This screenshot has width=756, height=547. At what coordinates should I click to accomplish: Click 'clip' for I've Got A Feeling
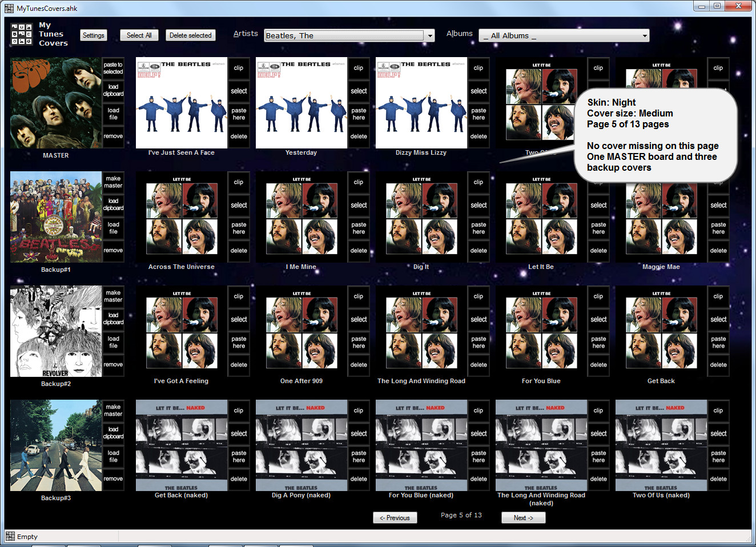tap(239, 296)
